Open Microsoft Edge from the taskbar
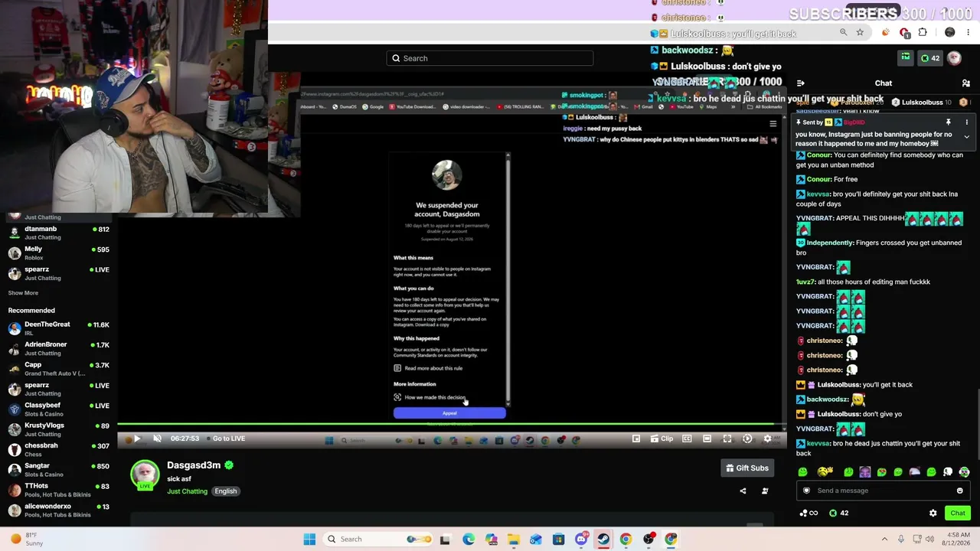 click(x=469, y=539)
